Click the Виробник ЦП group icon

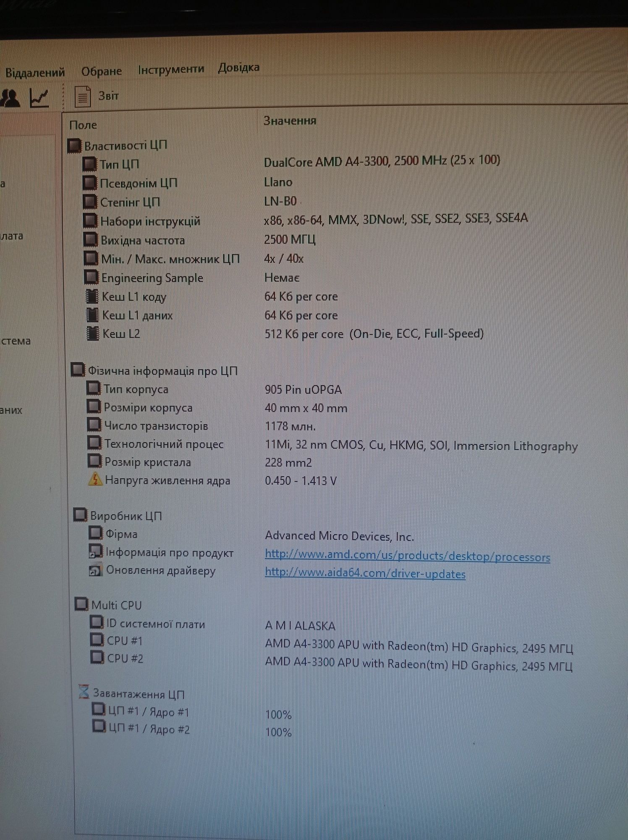tap(81, 515)
